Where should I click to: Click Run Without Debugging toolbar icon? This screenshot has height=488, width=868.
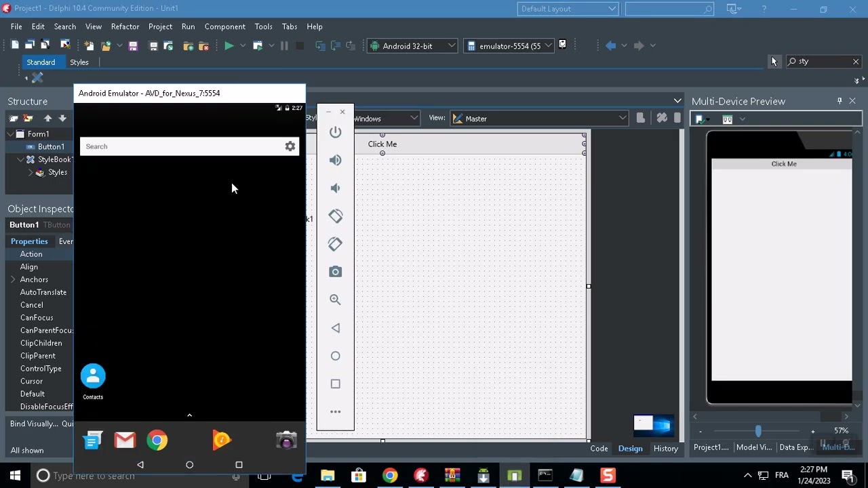(258, 46)
